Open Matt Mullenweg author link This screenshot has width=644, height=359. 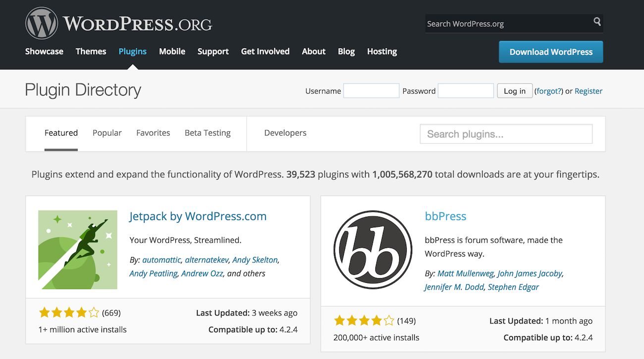tap(465, 273)
